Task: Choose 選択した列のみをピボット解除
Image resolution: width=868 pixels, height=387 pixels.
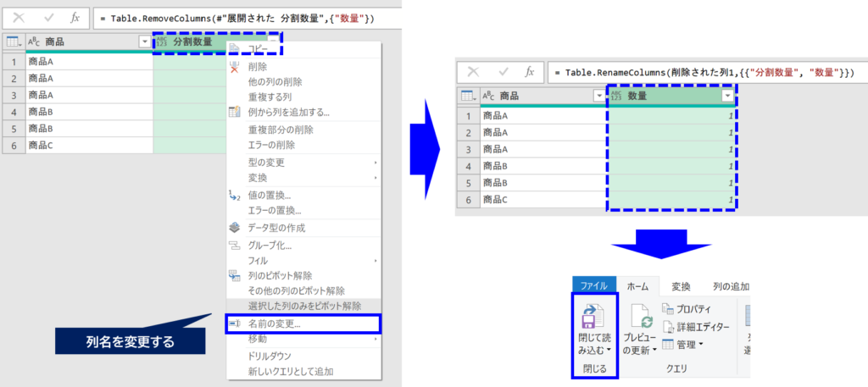Action: click(303, 306)
